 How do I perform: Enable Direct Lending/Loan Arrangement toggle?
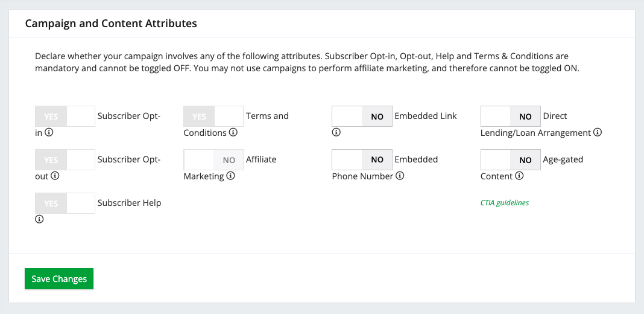[510, 116]
